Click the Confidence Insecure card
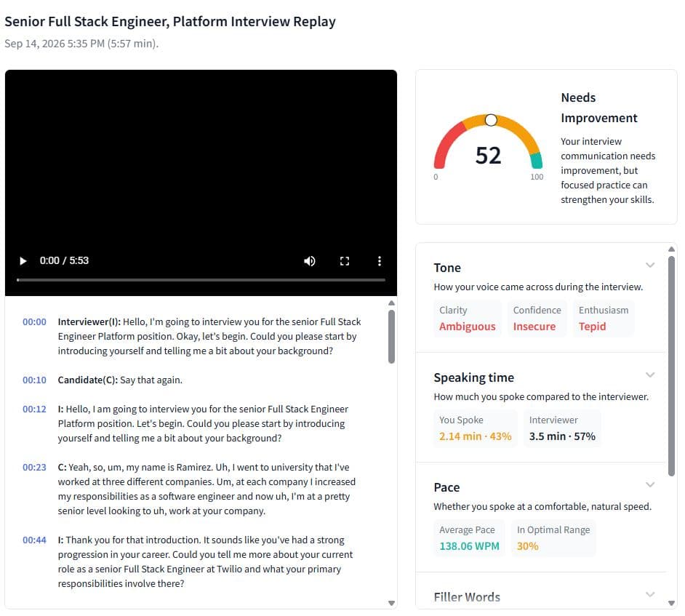 click(x=537, y=319)
